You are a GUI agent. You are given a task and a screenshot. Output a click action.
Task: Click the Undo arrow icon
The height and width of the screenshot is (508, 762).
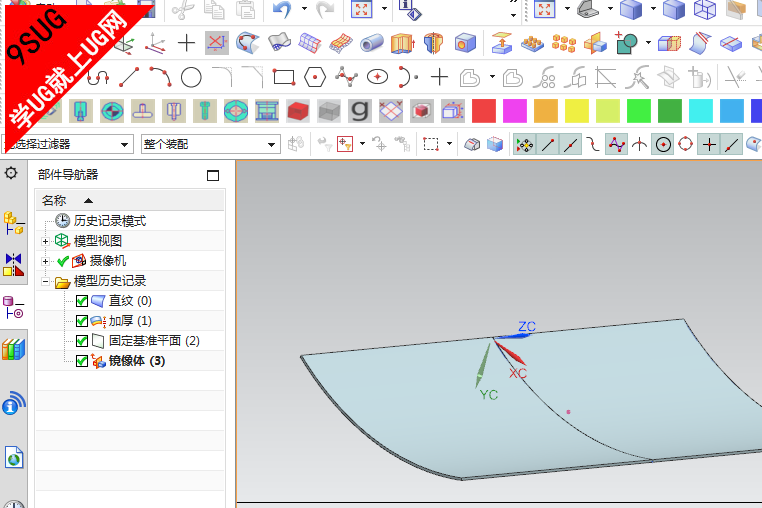282,9
